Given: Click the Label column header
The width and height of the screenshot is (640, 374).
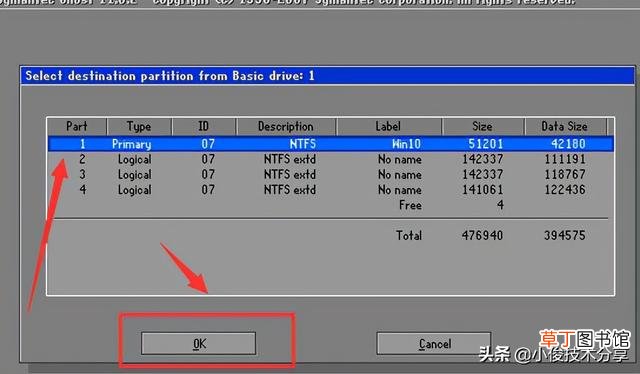Looking at the screenshot, I should [389, 126].
